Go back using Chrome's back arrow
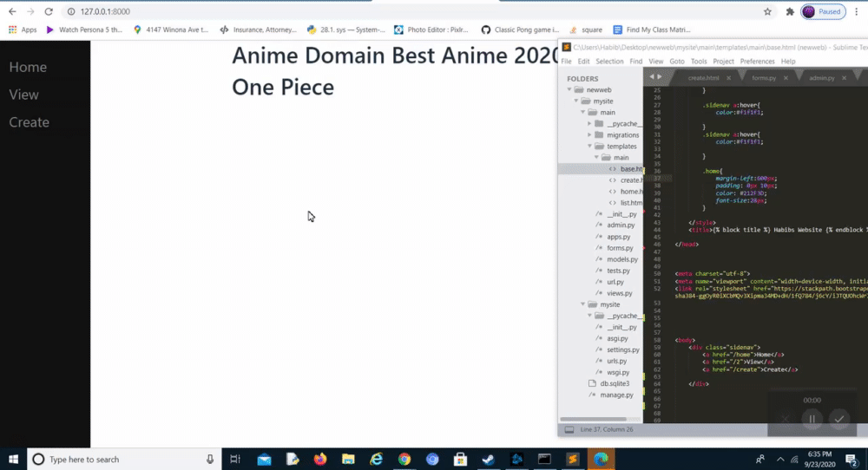868x470 pixels. tap(12, 11)
